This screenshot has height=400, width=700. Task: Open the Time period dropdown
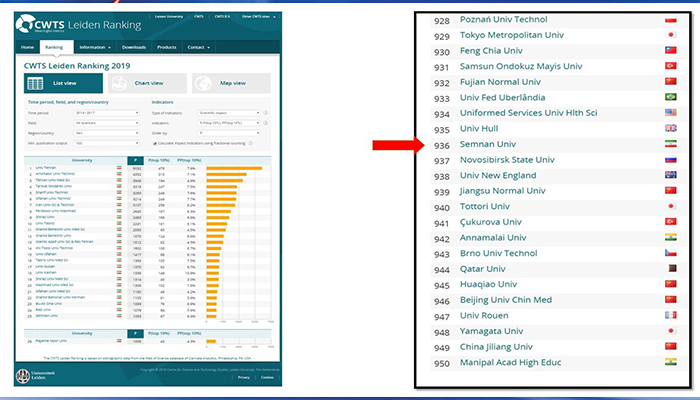(x=106, y=113)
